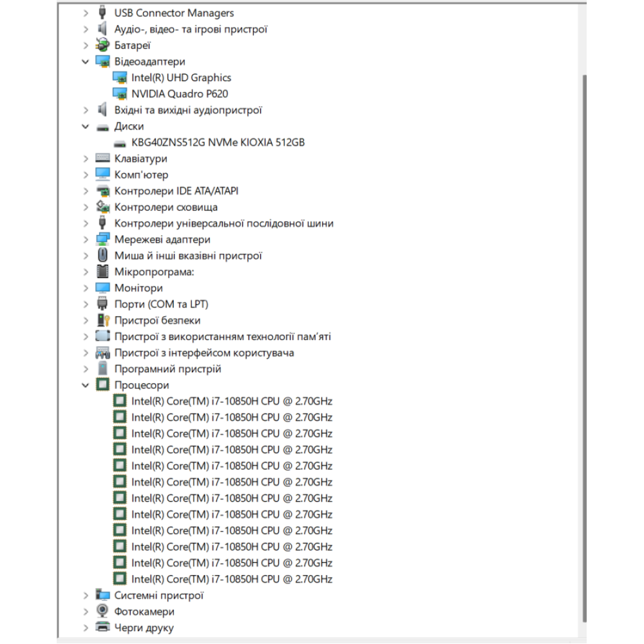Select the Мікропрограма: label
644x644 pixels.
pos(154,272)
